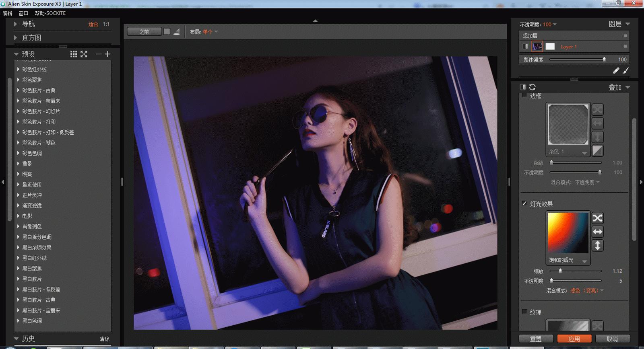Open the 窗口 menu
Screen dimensions: 644x349
coord(23,13)
